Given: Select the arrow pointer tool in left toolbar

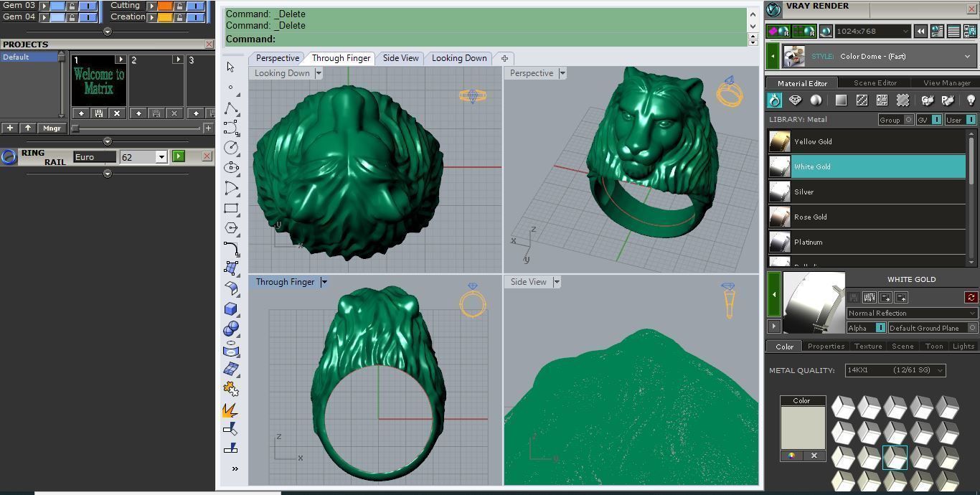Looking at the screenshot, I should [230, 67].
